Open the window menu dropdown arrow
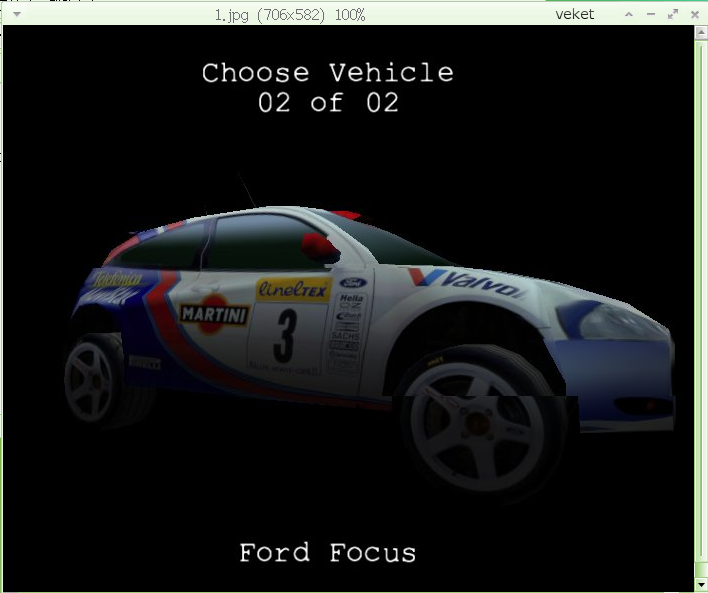This screenshot has height=593, width=708. 17,14
